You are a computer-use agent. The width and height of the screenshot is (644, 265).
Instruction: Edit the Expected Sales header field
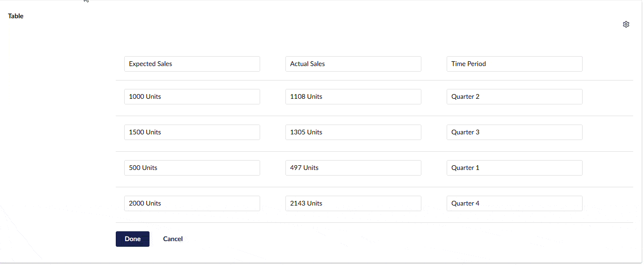click(192, 64)
